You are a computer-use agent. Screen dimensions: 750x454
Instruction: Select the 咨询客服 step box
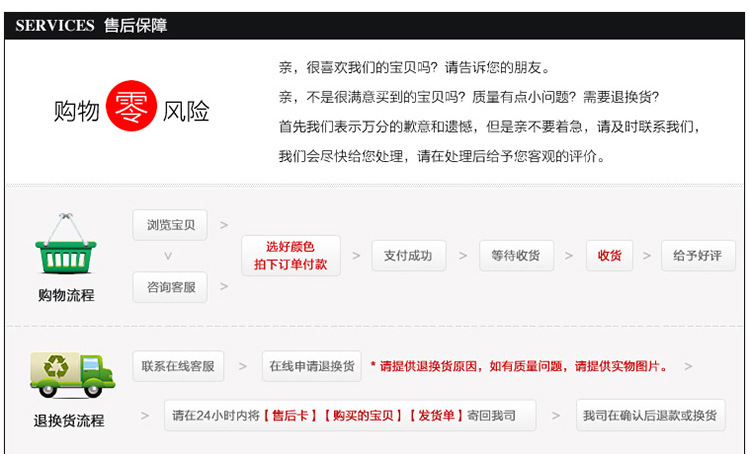pos(170,287)
